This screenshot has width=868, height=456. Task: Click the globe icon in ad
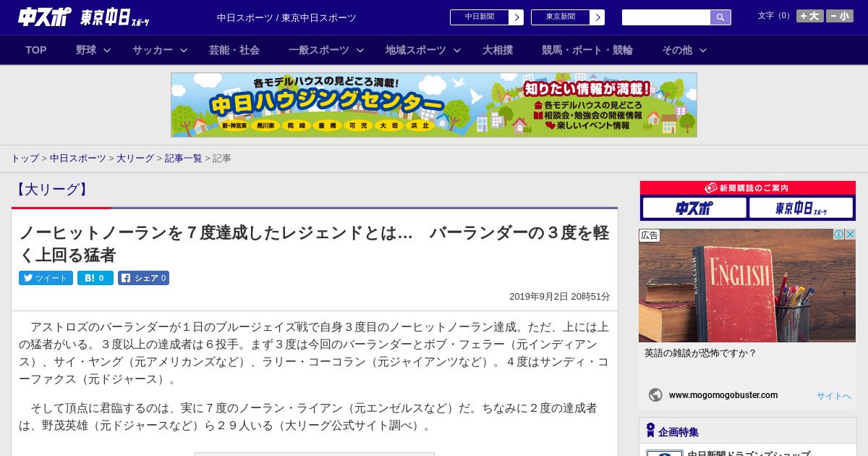655,395
